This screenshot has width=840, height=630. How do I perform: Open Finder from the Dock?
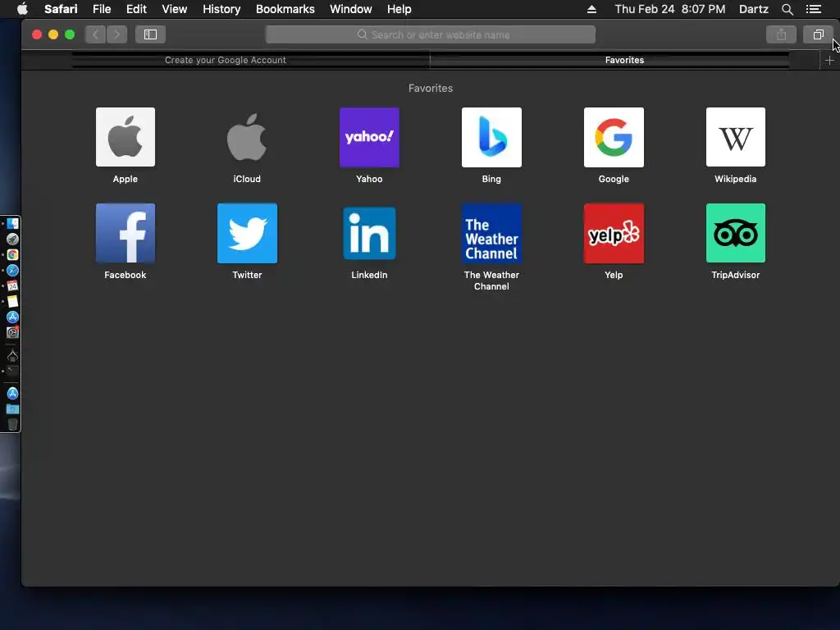tap(12, 223)
